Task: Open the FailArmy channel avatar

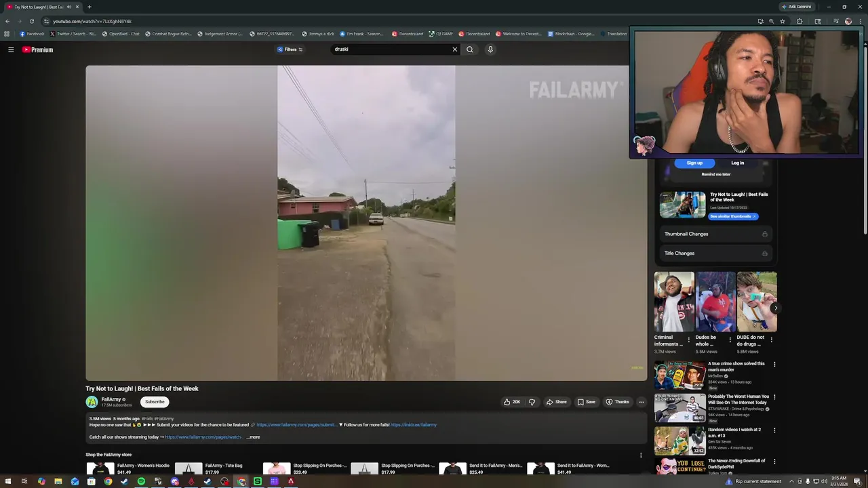Action: pyautogui.click(x=92, y=402)
